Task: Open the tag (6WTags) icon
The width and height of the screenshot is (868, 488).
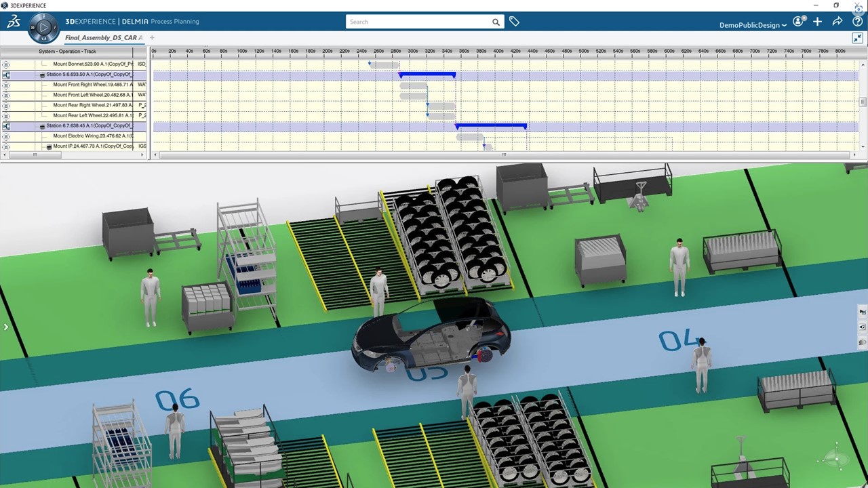Action: tap(514, 22)
